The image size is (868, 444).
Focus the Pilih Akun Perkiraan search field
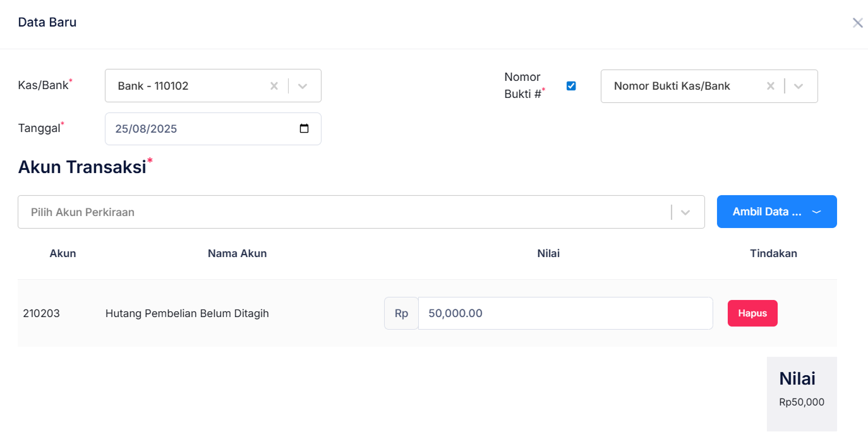341,212
